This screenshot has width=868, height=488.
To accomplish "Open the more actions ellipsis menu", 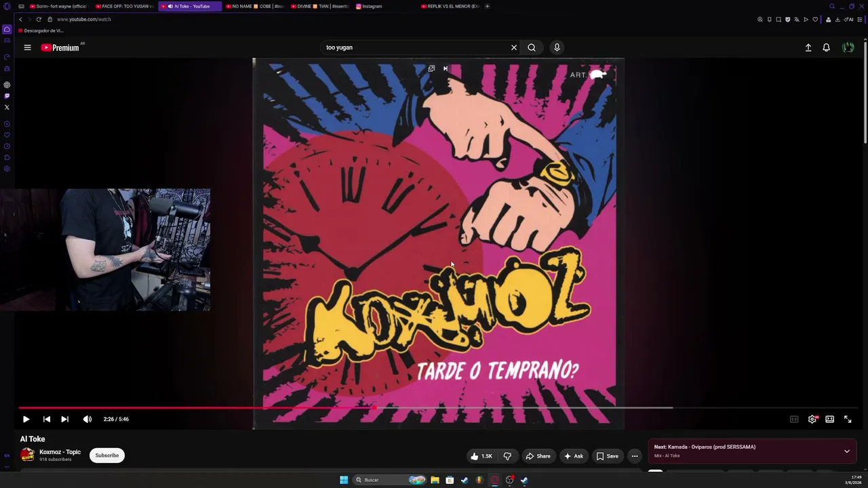I will coord(635,456).
